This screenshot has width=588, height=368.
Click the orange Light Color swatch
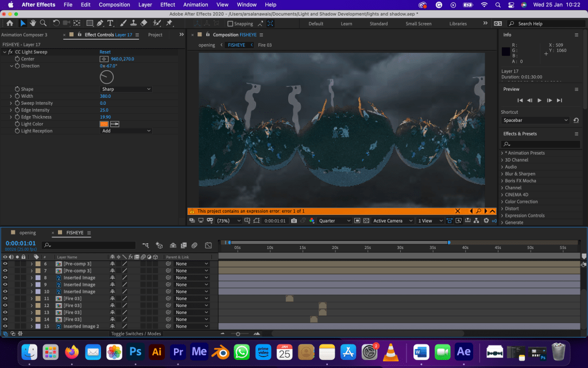click(x=104, y=124)
